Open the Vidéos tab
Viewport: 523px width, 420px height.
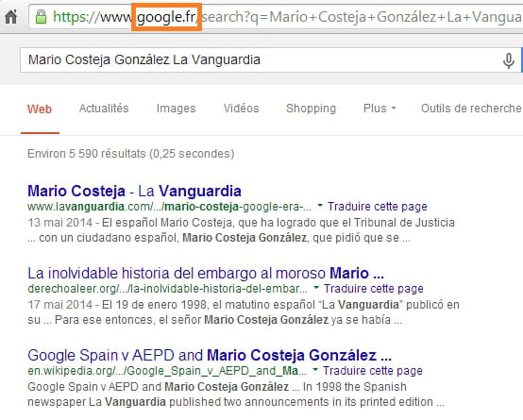[x=241, y=109]
